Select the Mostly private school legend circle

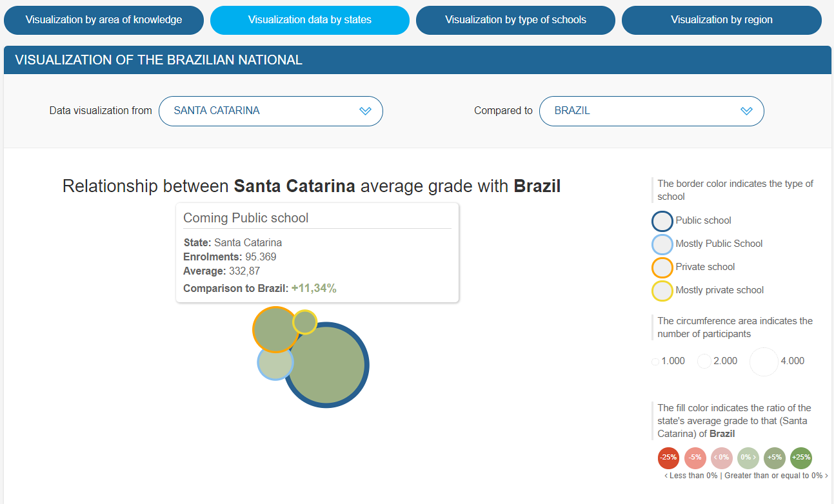(662, 291)
